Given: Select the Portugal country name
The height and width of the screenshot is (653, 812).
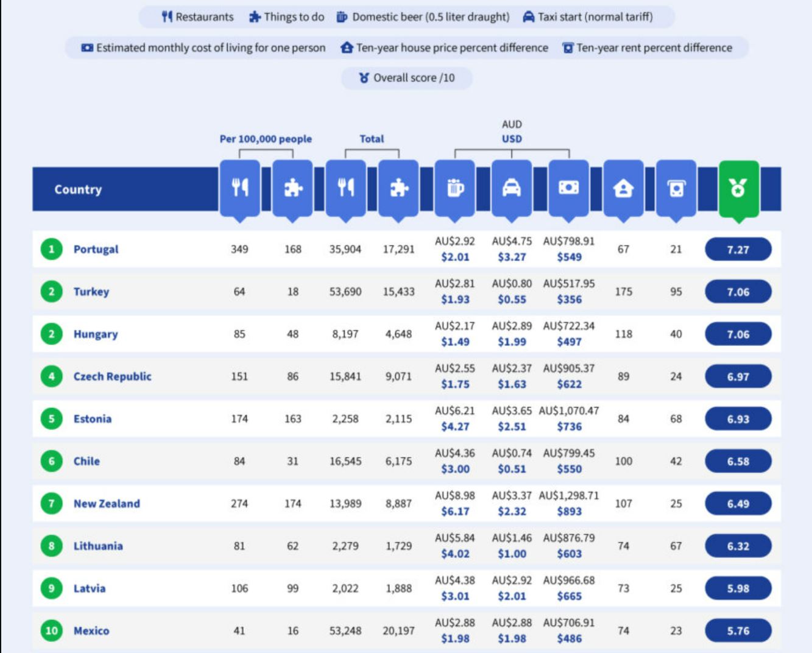Looking at the screenshot, I should pos(96,249).
